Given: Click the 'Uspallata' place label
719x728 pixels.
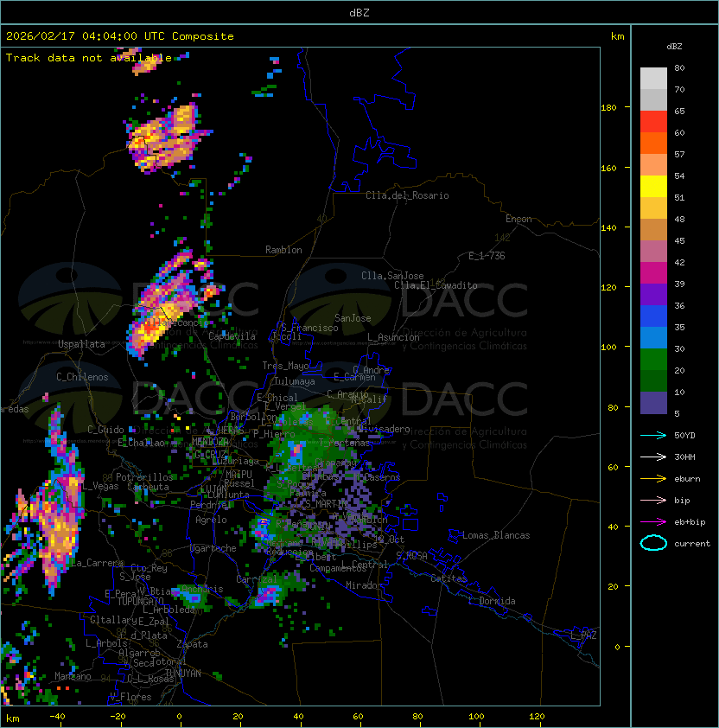Looking at the screenshot, I should (81, 344).
